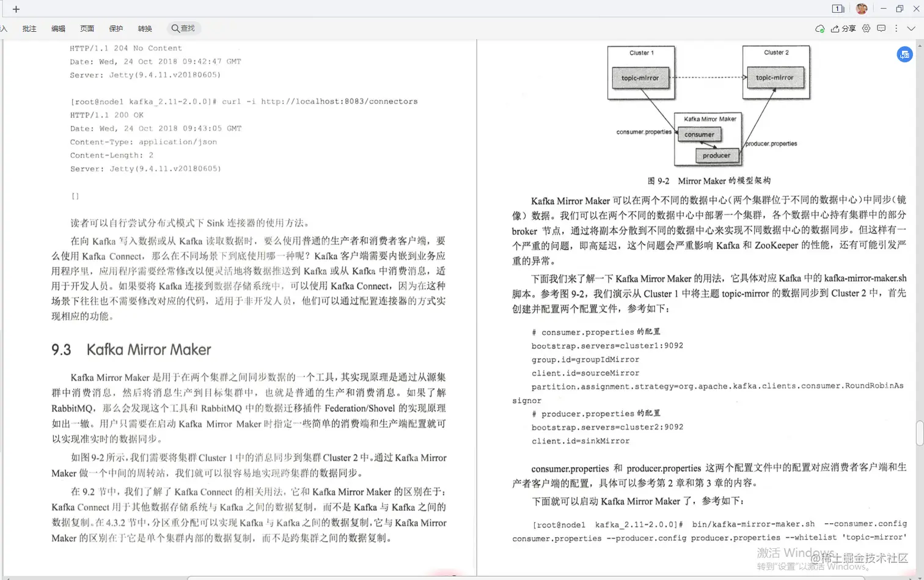The height and width of the screenshot is (580, 924).
Task: Click the share arrow icon before 分享
Action: tap(835, 28)
